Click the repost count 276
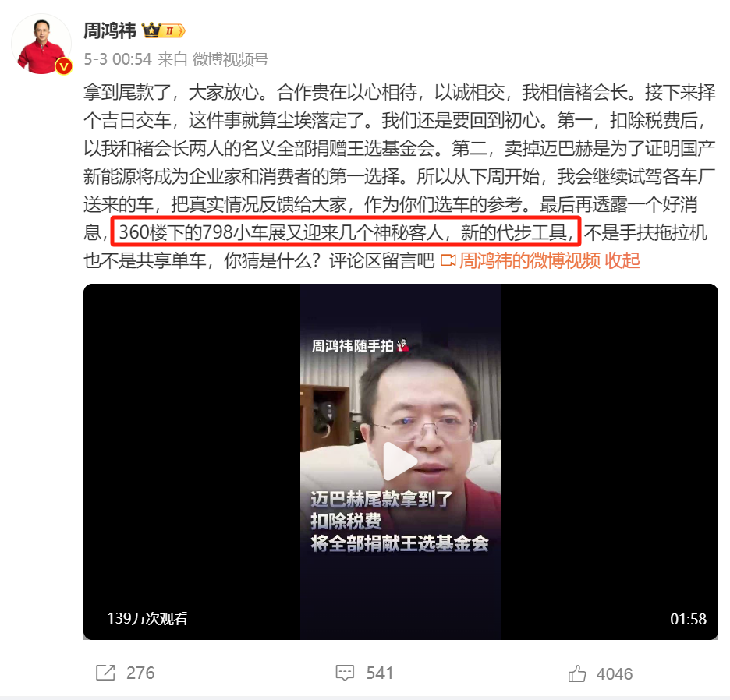Image resolution: width=730 pixels, height=700 pixels. click(x=140, y=673)
